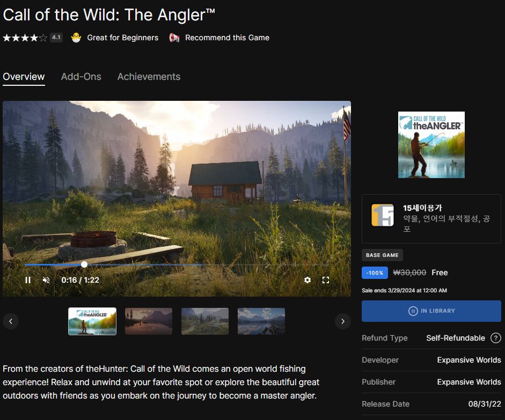Click the 08/31/22 release date

485,404
